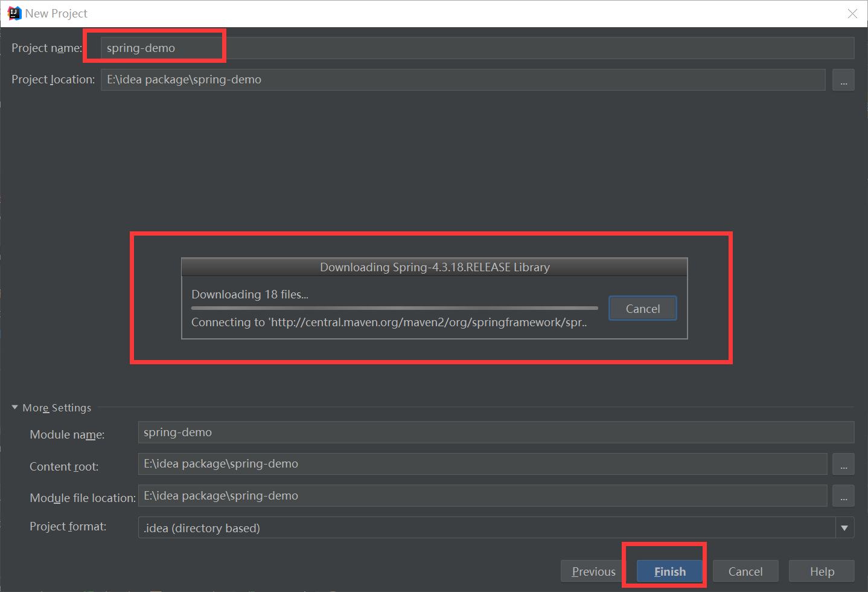
Task: Click the 'Project location:' label
Action: point(53,80)
